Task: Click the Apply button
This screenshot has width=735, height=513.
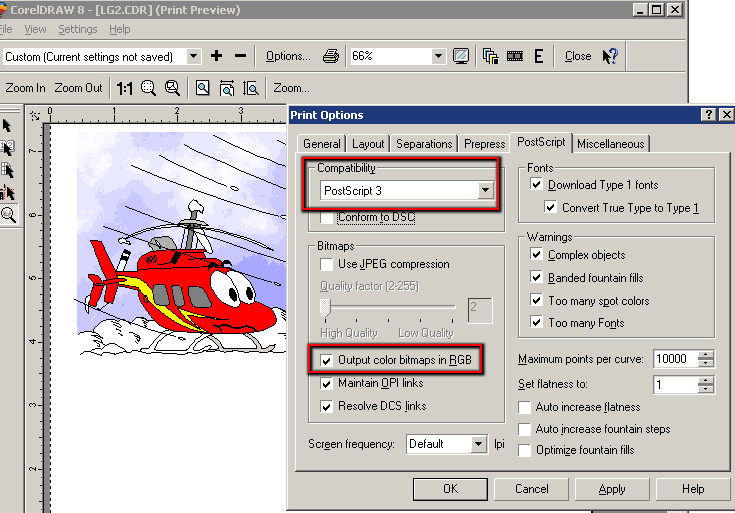Action: (612, 489)
